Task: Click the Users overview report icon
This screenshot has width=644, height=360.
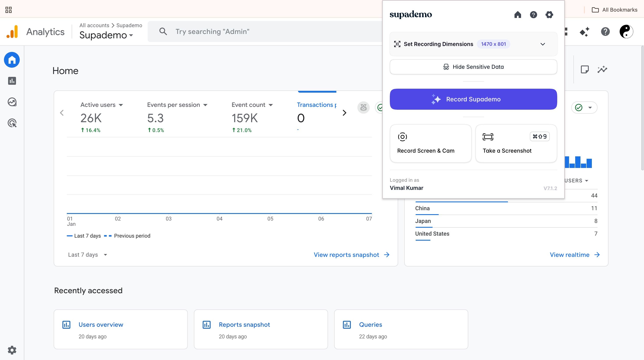Action: pos(66,325)
